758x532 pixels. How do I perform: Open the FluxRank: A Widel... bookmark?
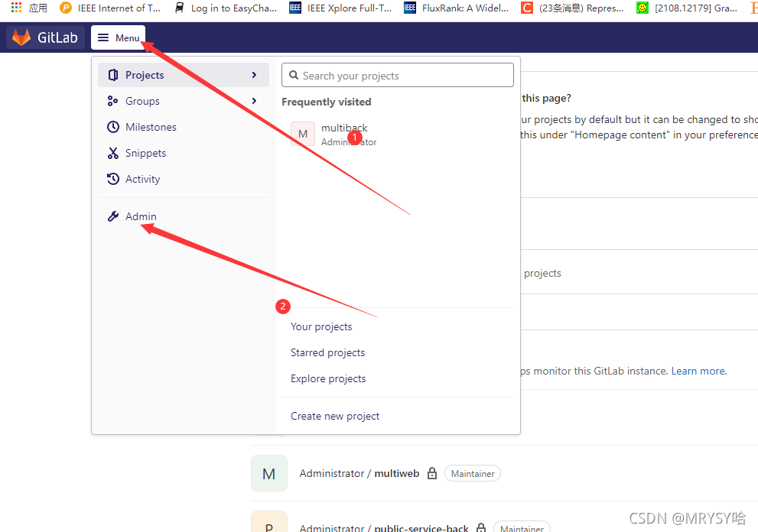457,8
